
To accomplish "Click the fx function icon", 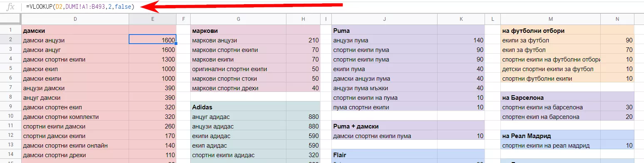I will [11, 7].
